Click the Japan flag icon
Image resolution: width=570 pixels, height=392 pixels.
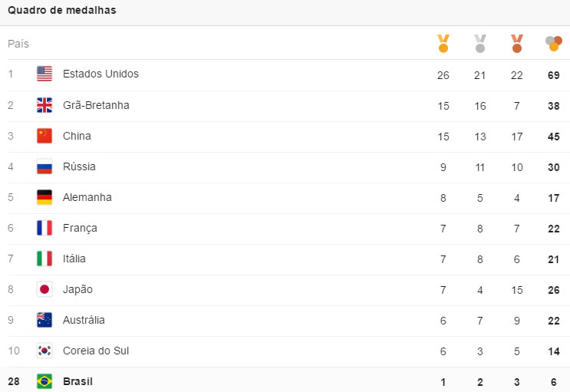44,289
